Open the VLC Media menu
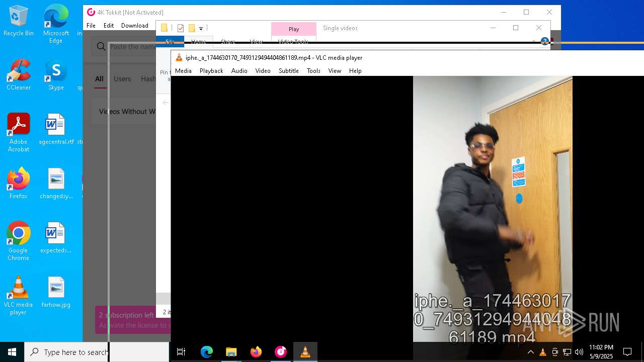The height and width of the screenshot is (362, 644). click(x=183, y=71)
